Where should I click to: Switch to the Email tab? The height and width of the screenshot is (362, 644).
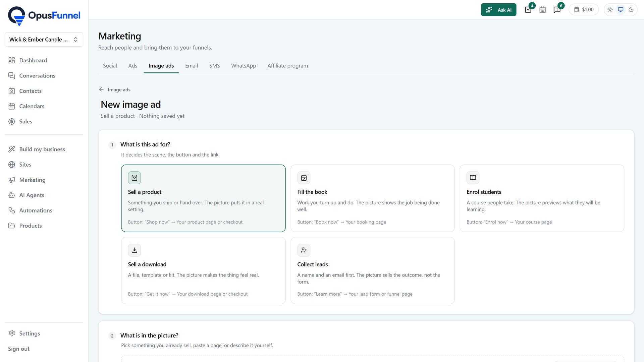(x=192, y=66)
